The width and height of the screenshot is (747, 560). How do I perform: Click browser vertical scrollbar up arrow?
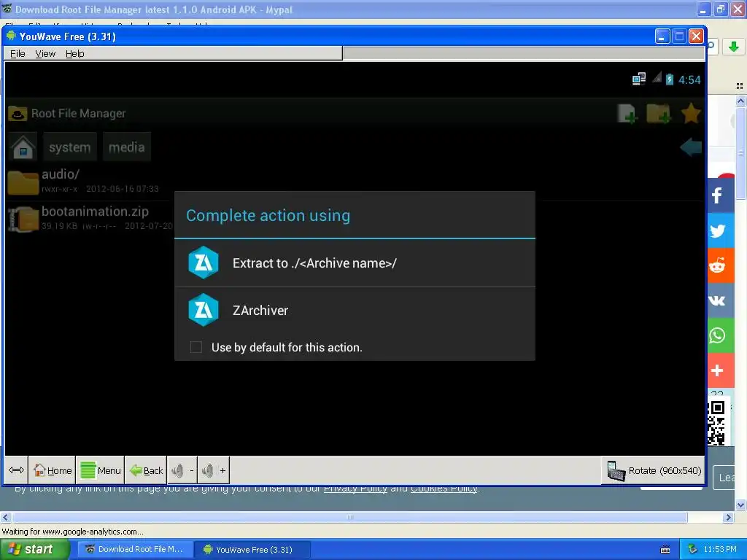(740, 101)
